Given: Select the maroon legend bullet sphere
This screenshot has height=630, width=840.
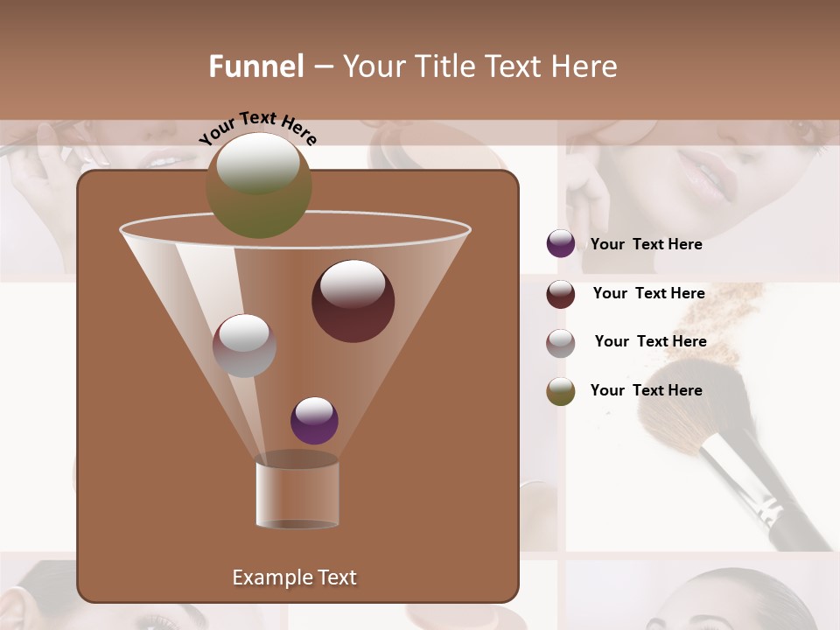Looking at the screenshot, I should [560, 294].
